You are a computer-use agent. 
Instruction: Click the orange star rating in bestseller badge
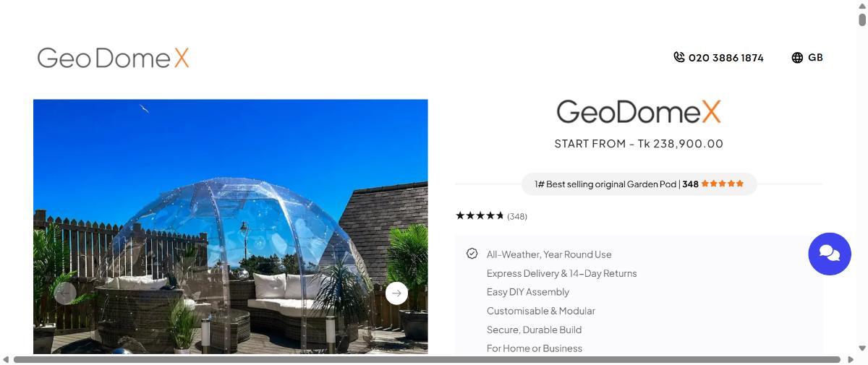pyautogui.click(x=722, y=184)
